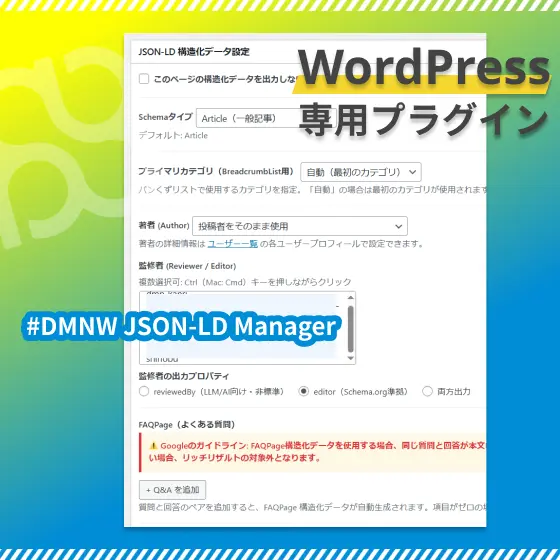Click the 監修者の出力プロパティ label
The height and width of the screenshot is (560, 560).
pos(184,376)
